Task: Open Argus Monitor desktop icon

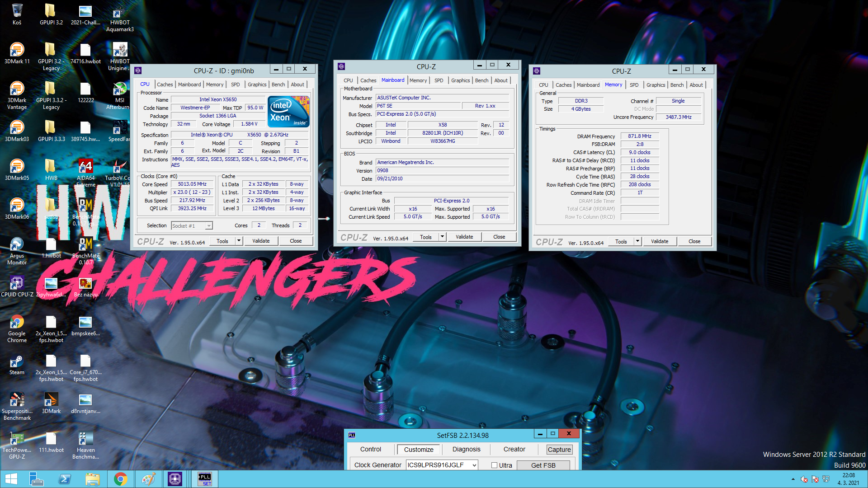Action: [x=17, y=251]
